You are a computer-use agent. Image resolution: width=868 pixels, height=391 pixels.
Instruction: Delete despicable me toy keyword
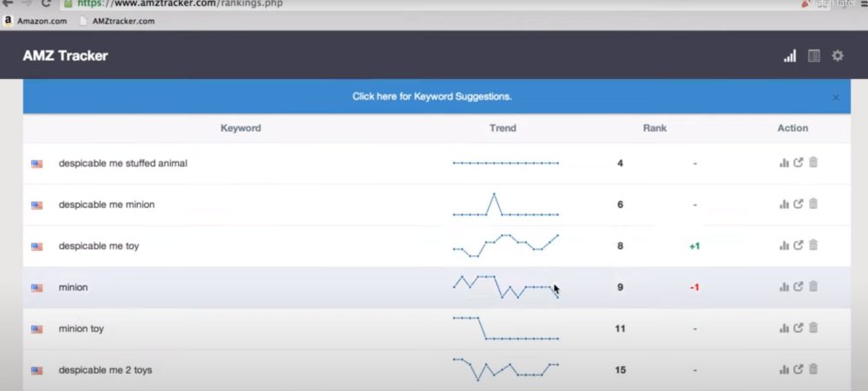coord(813,245)
